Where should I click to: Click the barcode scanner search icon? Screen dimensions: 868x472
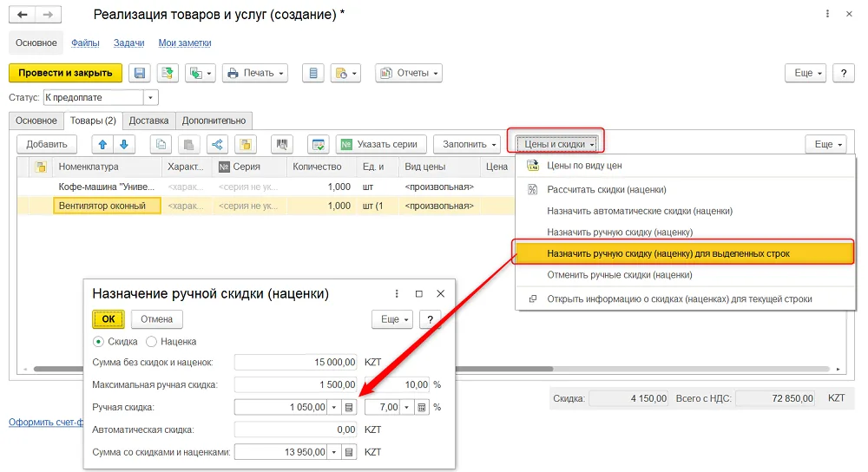point(282,144)
